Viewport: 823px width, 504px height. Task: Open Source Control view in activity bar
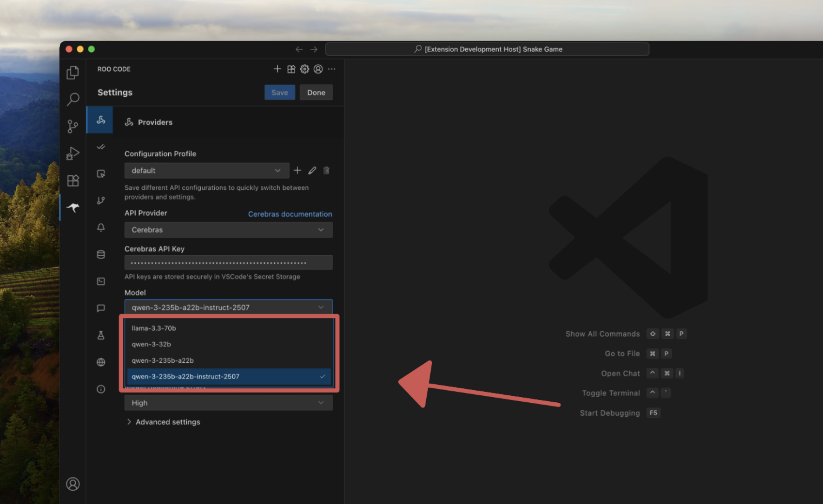click(x=72, y=126)
